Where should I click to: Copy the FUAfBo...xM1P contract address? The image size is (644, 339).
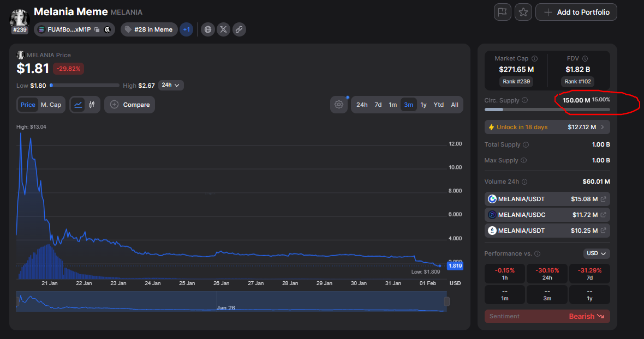click(97, 29)
